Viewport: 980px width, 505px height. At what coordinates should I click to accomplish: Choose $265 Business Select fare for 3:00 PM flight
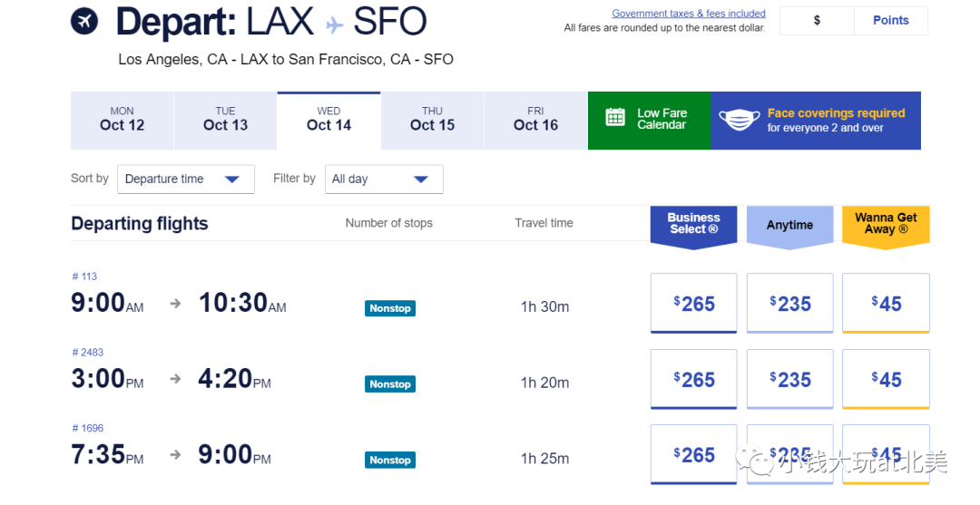point(694,380)
